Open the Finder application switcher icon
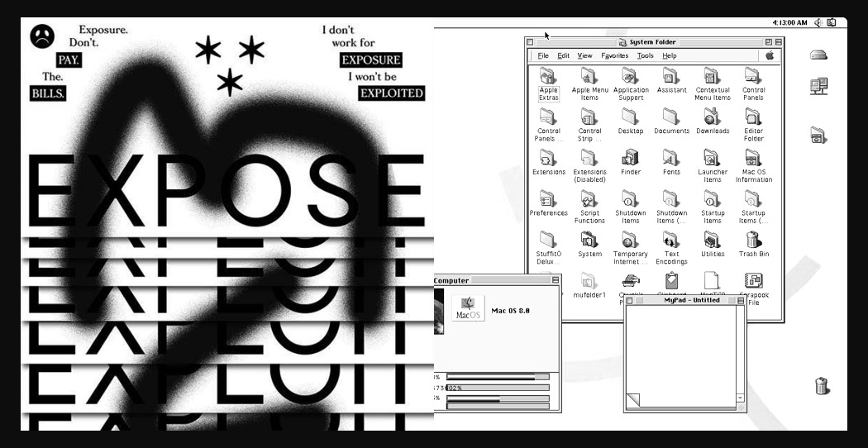This screenshot has height=448, width=868. coord(832,22)
